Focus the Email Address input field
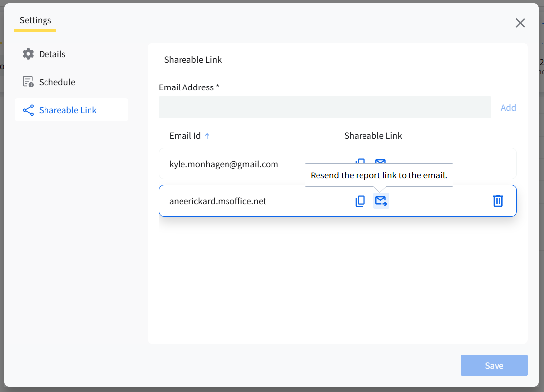Image resolution: width=544 pixels, height=392 pixels. click(x=324, y=107)
